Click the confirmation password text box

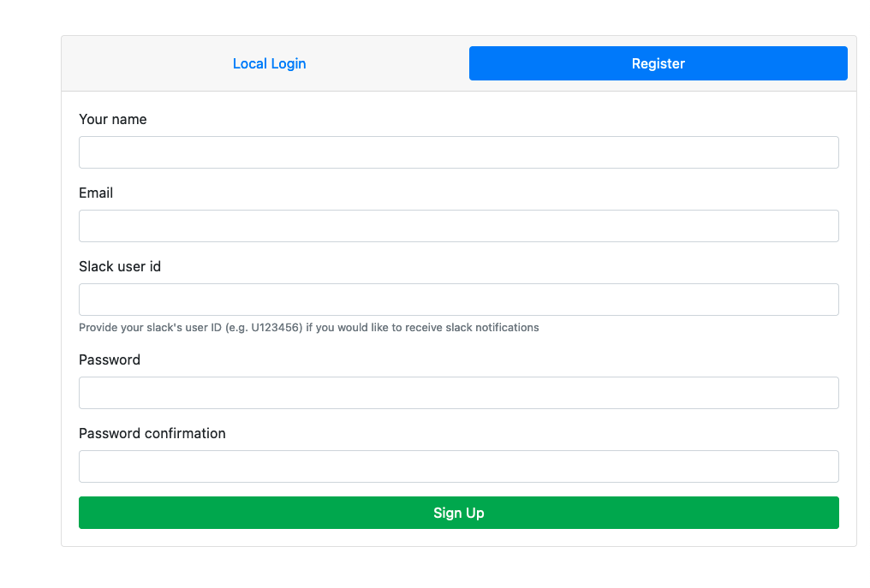tap(458, 466)
